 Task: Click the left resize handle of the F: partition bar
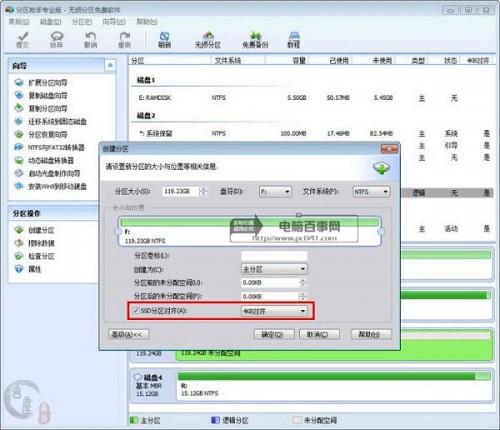tap(118, 231)
